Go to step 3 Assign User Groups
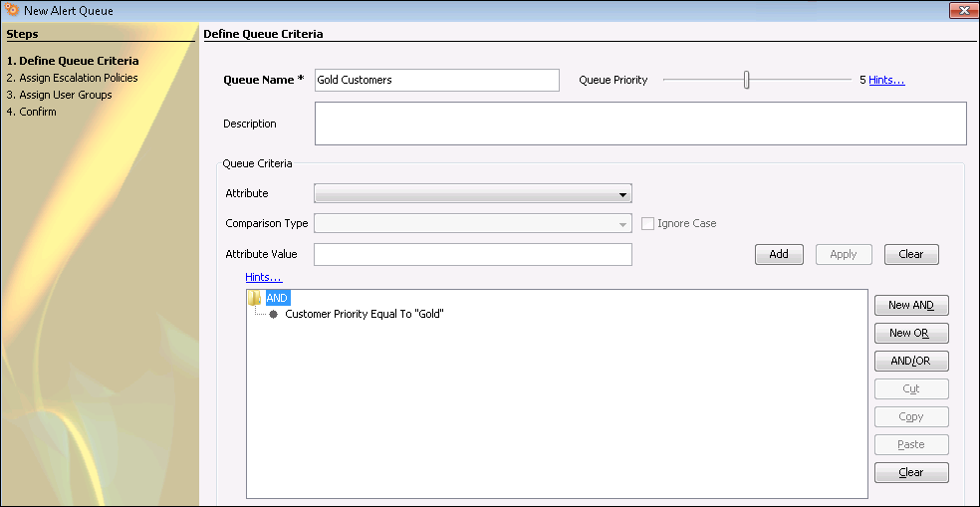The height and width of the screenshot is (507, 980). click(60, 95)
